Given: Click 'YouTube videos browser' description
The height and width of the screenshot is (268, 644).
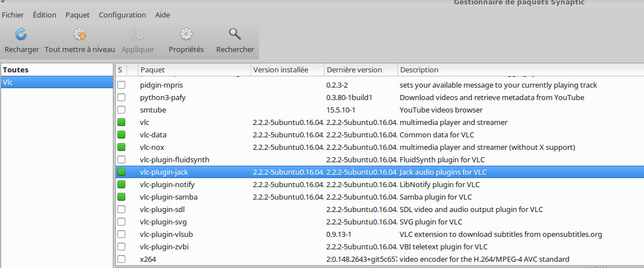Looking at the screenshot, I should [x=441, y=110].
